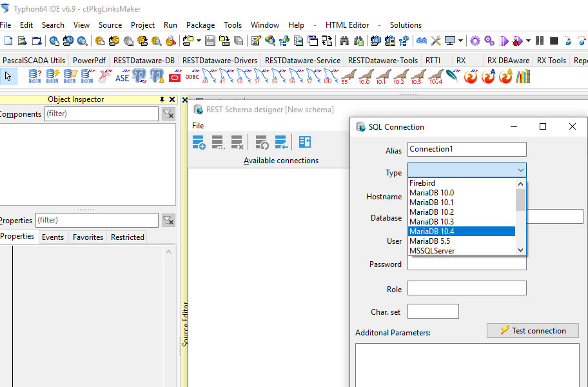Screen dimensions: 588x387
Task: Click the blank new unit page icon
Action: pyautogui.click(x=8, y=41)
